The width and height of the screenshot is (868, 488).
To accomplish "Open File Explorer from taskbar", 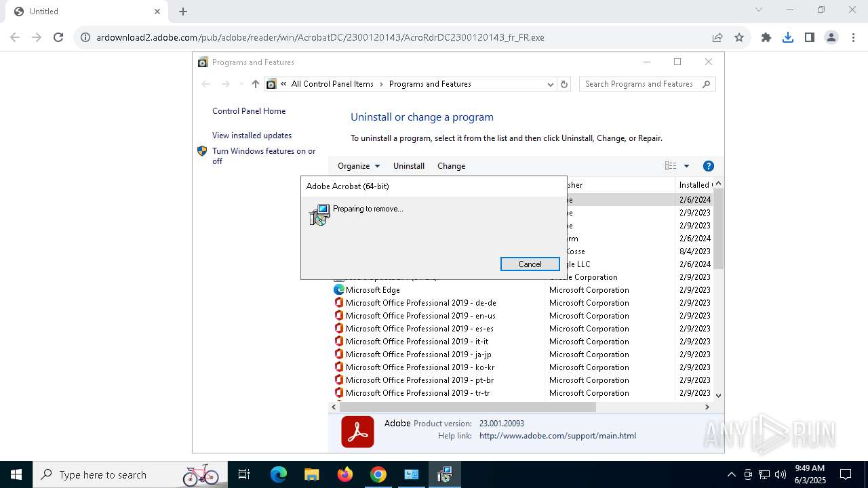I will [x=311, y=474].
